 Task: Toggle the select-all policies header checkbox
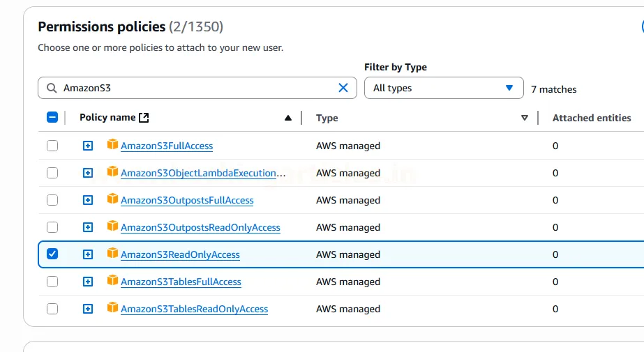click(x=52, y=117)
